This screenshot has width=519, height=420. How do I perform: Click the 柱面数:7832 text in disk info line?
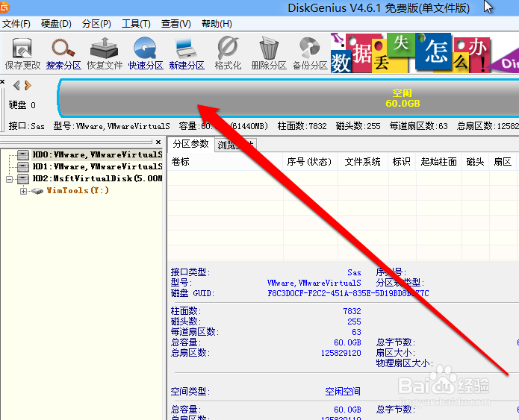[302, 126]
